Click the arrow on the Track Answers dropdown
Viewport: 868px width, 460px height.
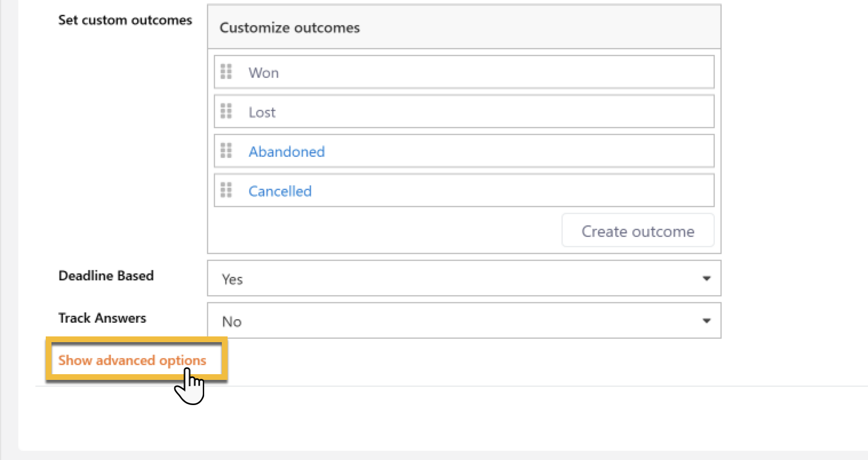click(x=706, y=321)
